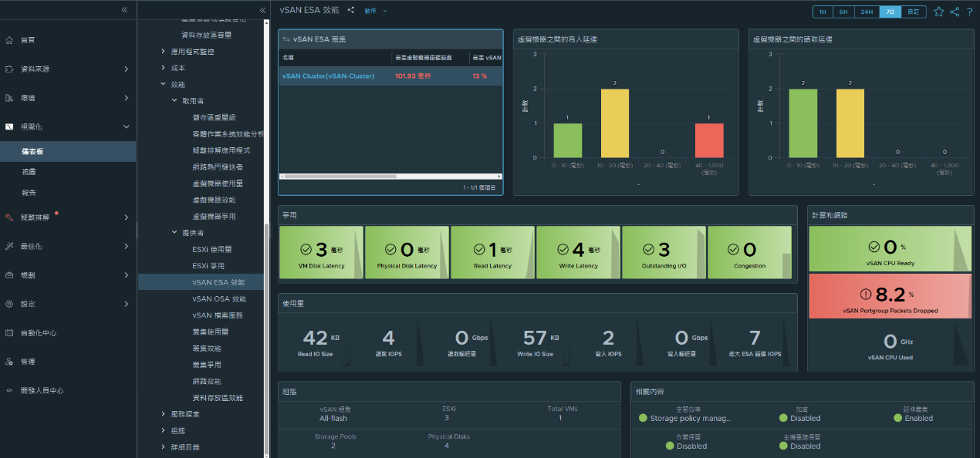Click the share icon beside the dashboard title
This screenshot has height=458, width=980.
point(351,10)
